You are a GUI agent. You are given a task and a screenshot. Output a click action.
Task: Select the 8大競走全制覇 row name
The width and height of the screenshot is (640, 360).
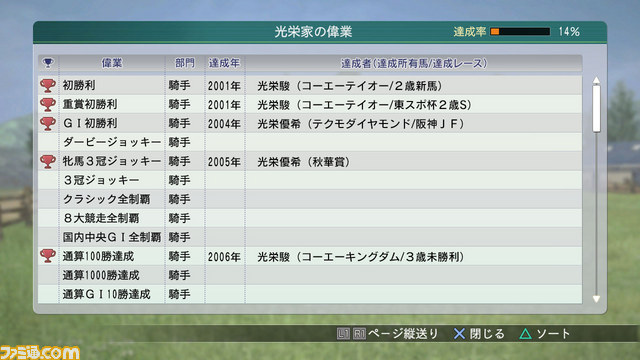pos(101,218)
